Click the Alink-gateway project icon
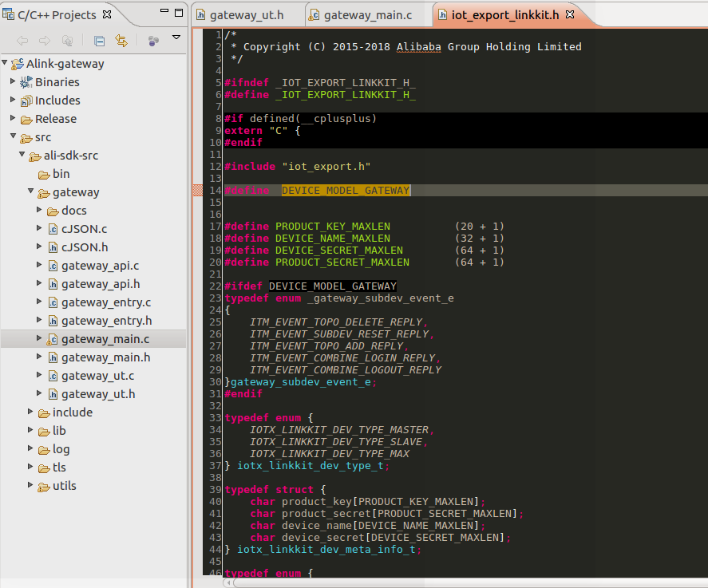The width and height of the screenshot is (708, 588). point(17,64)
